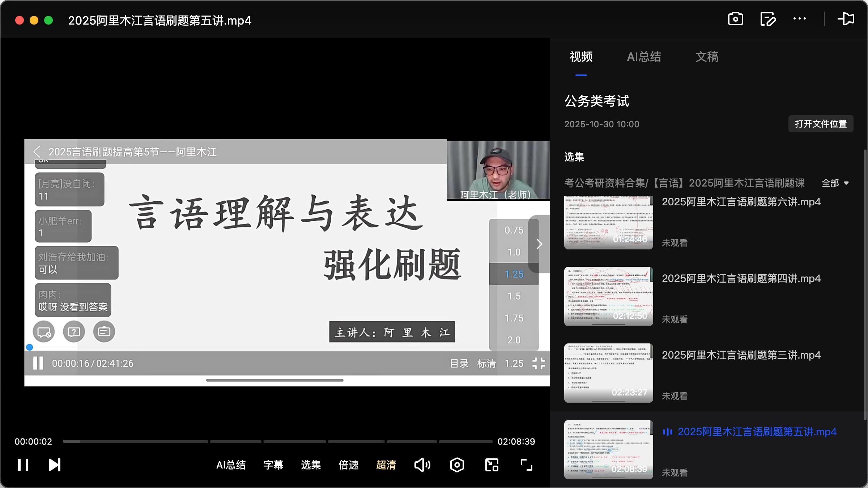
Task: Skip to the next video
Action: tap(54, 465)
